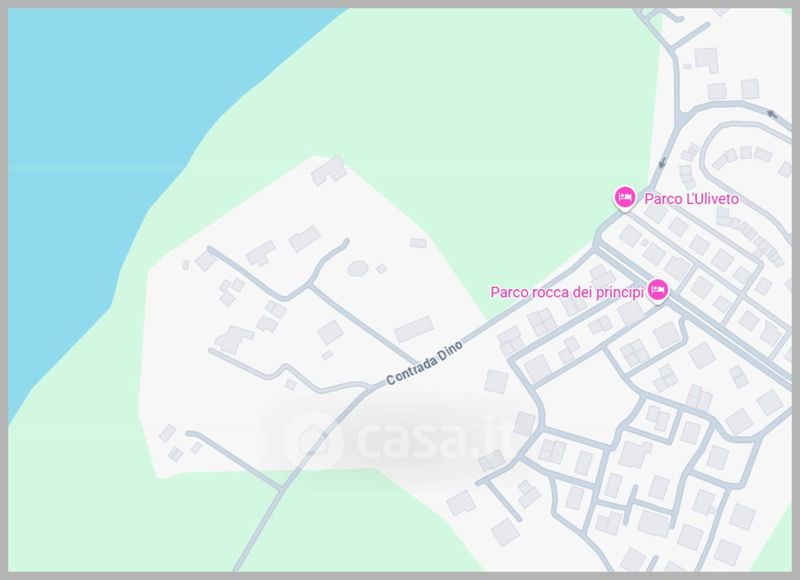Image resolution: width=800 pixels, height=580 pixels.
Task: Click the Parco L'Uliveto hotel pin
Action: 624,198
